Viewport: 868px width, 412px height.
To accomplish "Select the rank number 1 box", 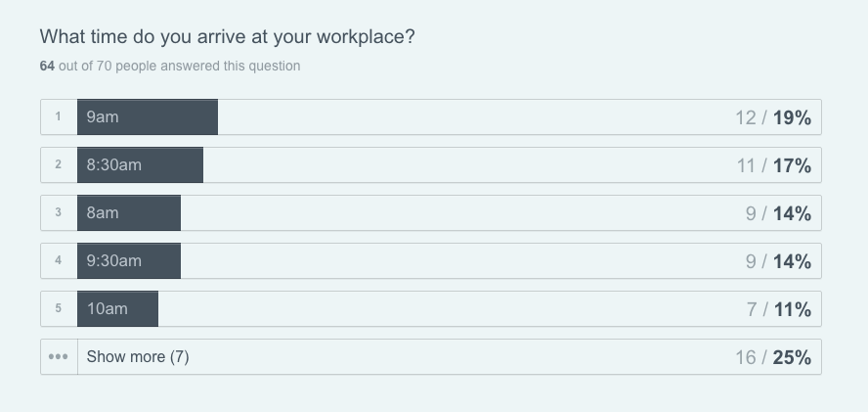I will (x=59, y=117).
